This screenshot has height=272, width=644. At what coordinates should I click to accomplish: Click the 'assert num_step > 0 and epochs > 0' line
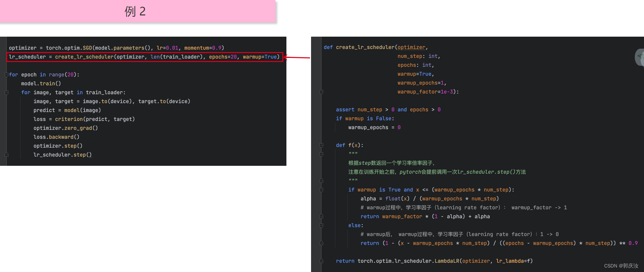pyautogui.click(x=388, y=110)
